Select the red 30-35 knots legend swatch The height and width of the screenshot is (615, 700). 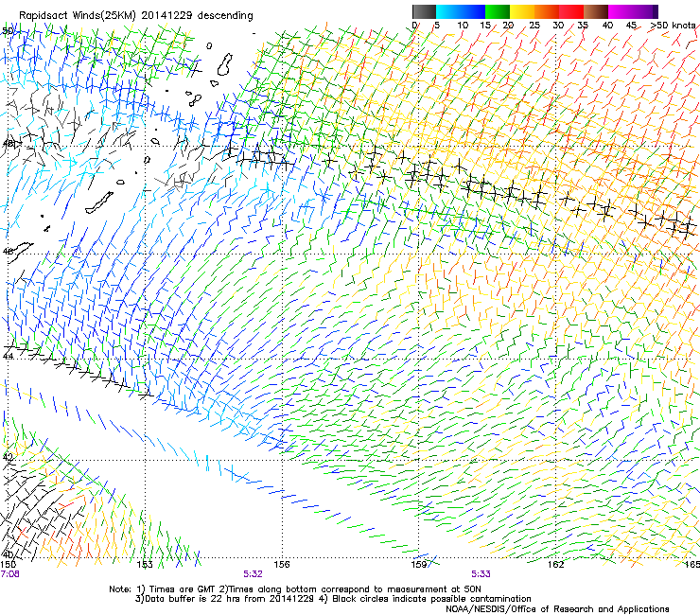click(x=571, y=11)
